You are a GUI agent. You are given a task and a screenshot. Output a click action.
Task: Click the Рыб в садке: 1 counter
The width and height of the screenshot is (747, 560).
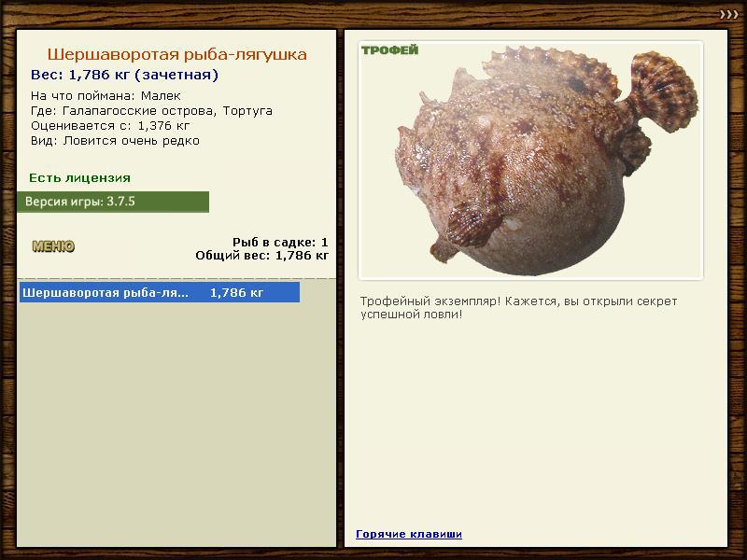coord(280,243)
